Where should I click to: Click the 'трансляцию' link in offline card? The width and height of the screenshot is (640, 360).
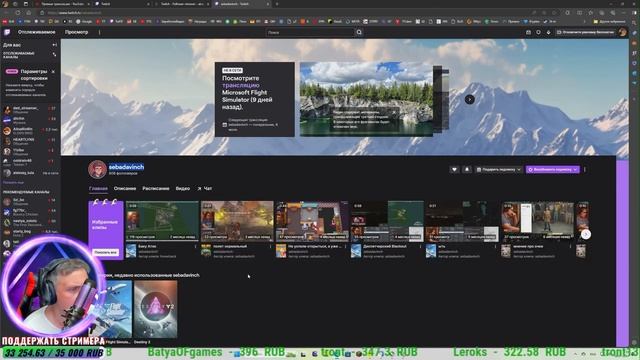coord(241,85)
